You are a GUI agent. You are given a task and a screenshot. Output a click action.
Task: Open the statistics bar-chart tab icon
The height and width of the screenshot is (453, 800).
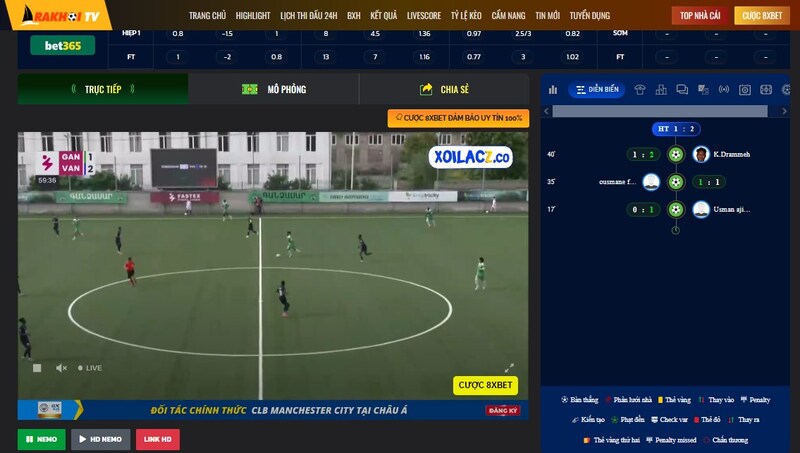pos(553,90)
